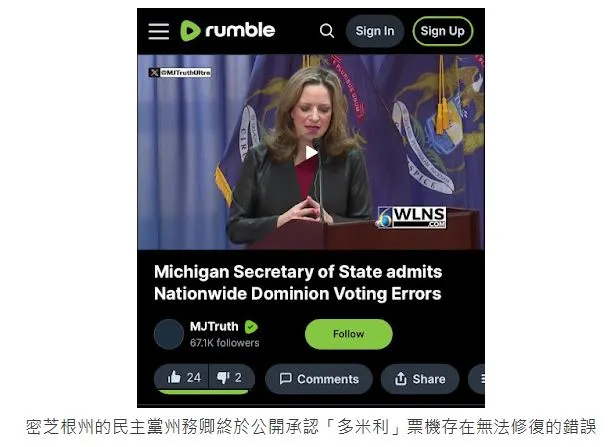Click the video title about Dominion Voting Errors
615x447 pixels.
coord(298,283)
